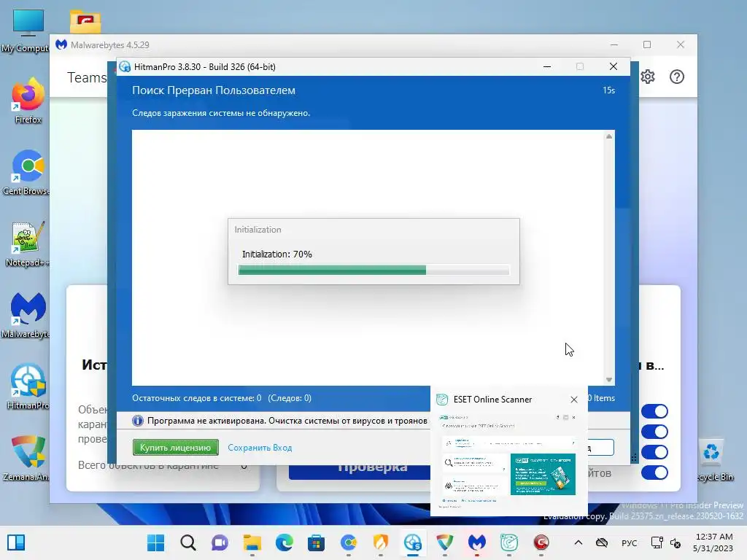This screenshot has height=560, width=747.
Task: Open the Widgets button on the taskbar
Action: tap(16, 542)
